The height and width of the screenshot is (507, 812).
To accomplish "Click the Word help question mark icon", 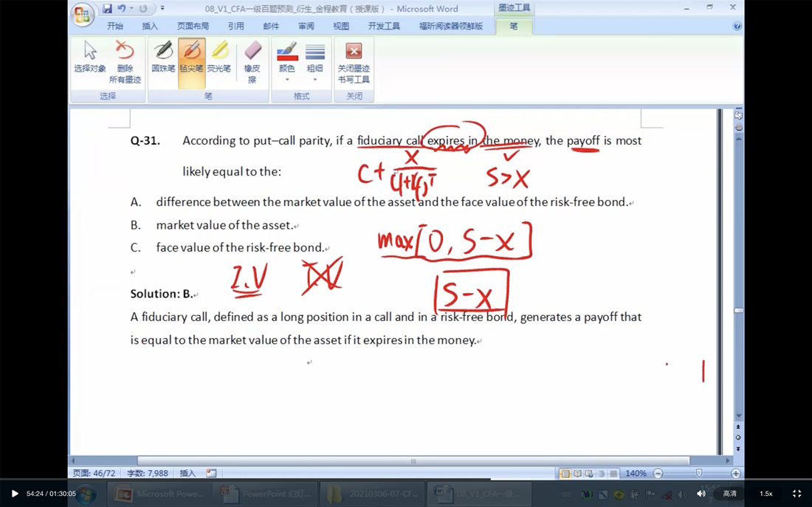I will pyautogui.click(x=737, y=26).
